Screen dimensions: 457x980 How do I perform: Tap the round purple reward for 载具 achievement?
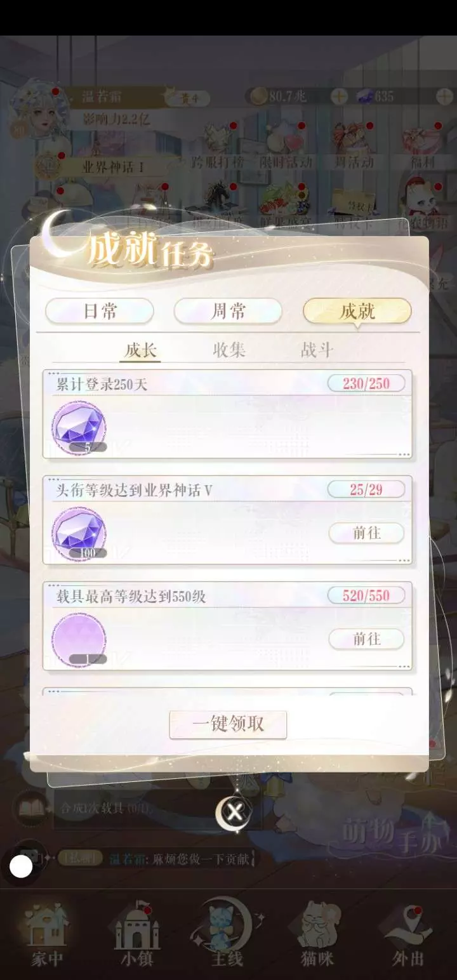coord(78,640)
